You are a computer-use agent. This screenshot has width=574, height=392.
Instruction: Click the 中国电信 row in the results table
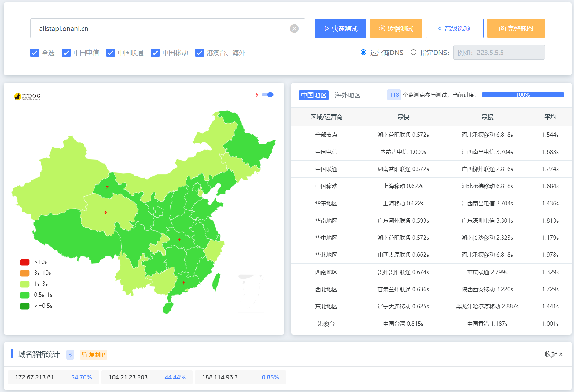click(x=431, y=152)
